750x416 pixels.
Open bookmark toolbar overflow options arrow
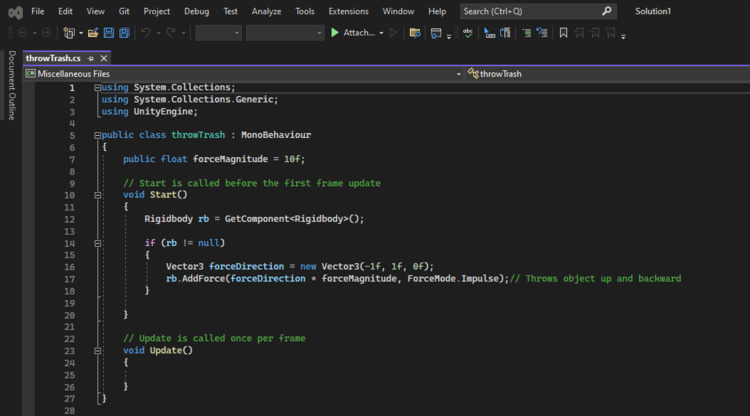(623, 36)
